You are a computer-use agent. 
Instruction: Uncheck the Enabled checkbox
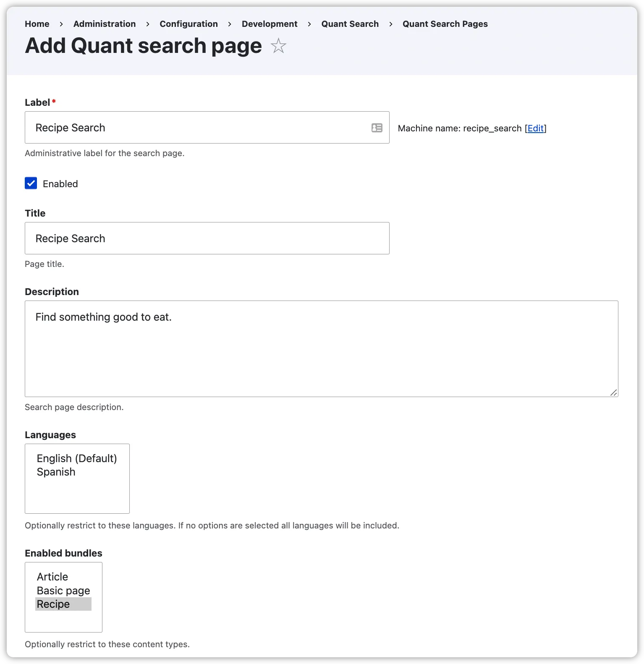pos(31,183)
